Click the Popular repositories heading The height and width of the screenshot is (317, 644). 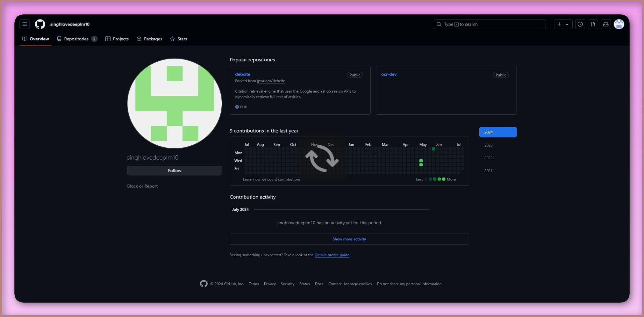pyautogui.click(x=252, y=60)
